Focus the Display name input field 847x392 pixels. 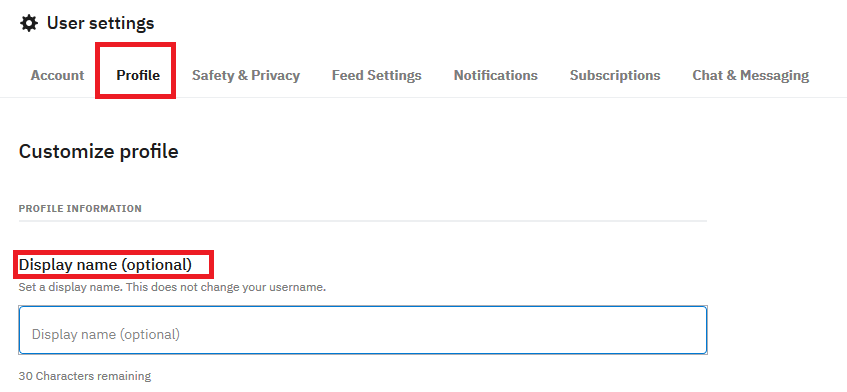point(363,330)
